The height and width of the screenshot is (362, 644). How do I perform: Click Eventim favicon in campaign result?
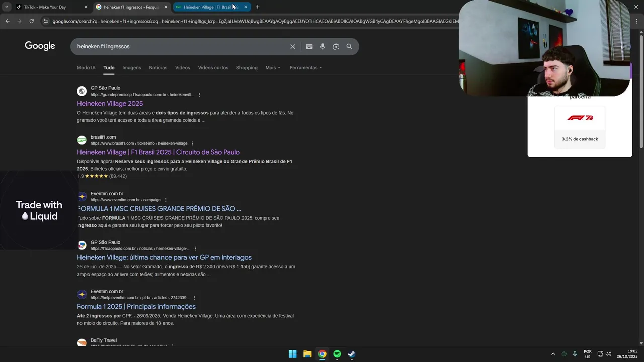point(82,196)
